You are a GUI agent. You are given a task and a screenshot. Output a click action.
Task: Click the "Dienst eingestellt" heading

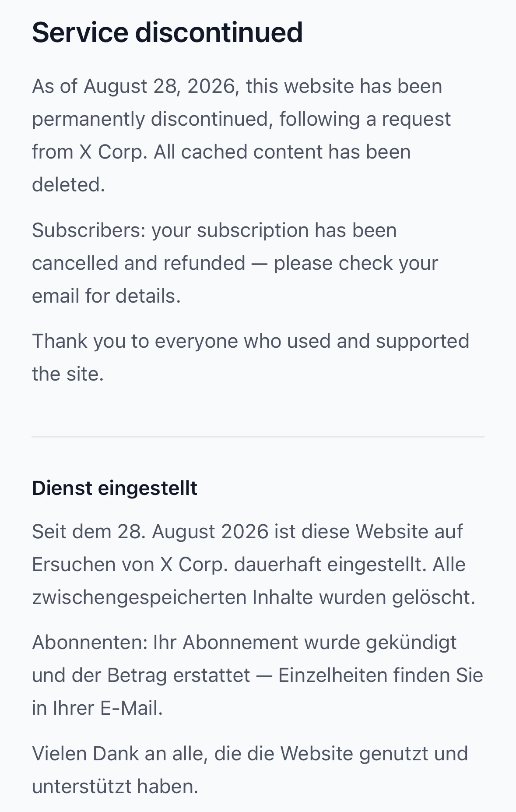[115, 488]
